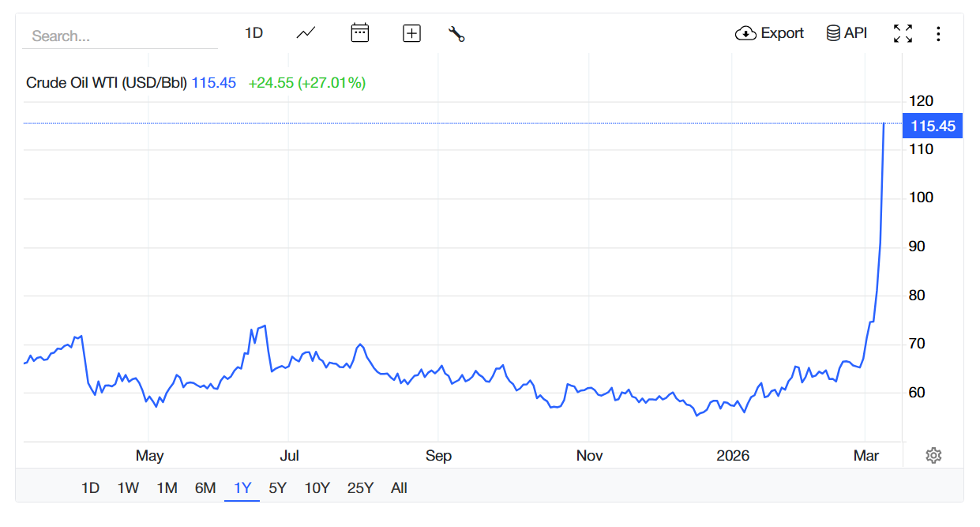Open the three-dot more options menu
Screen dimensions: 980x527
click(x=938, y=33)
